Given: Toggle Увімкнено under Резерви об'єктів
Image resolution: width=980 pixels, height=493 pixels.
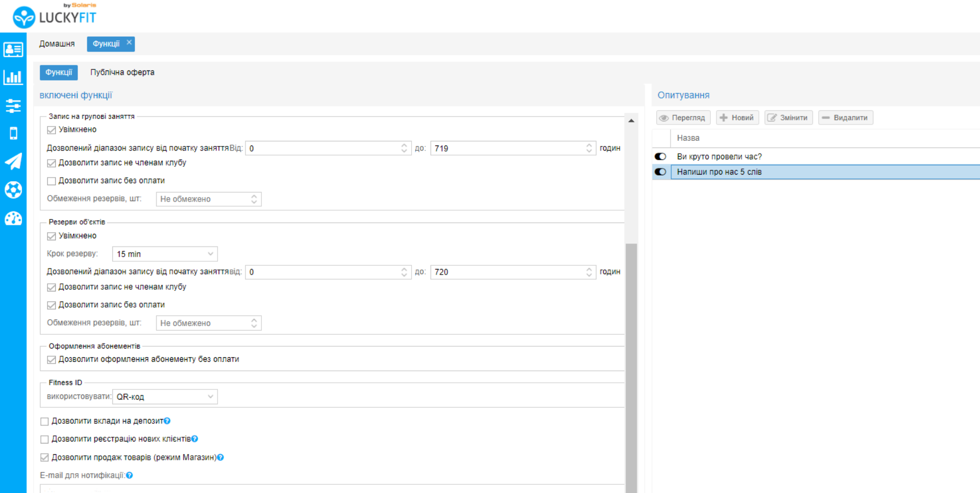Looking at the screenshot, I should click(x=51, y=236).
